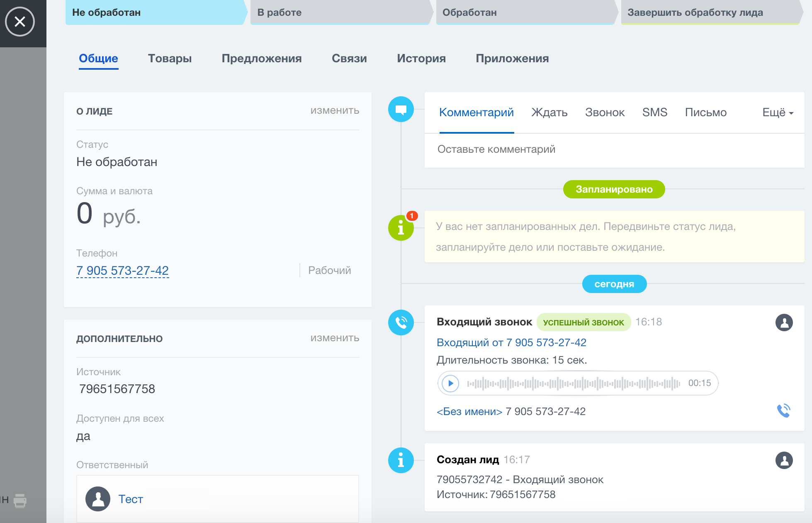
Task: Click the round X close panel icon
Action: 20,22
